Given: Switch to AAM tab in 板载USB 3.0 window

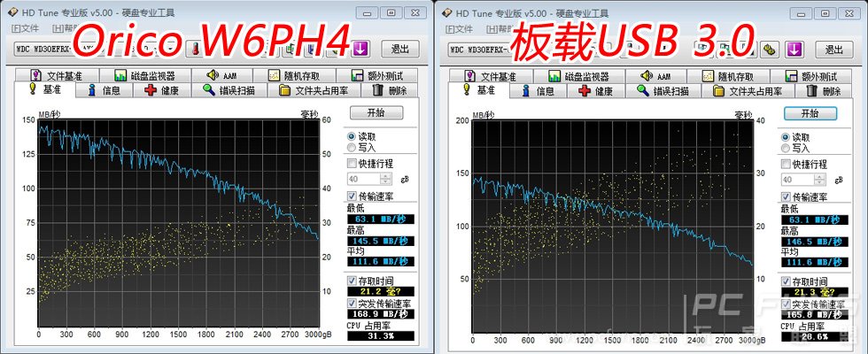Looking at the screenshot, I should tap(655, 76).
